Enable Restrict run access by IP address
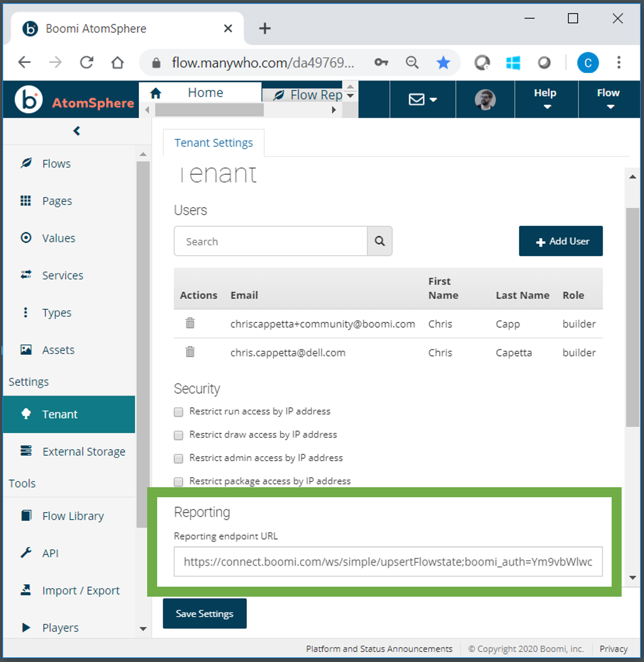Viewport: 644px width, 662px height. [178, 412]
